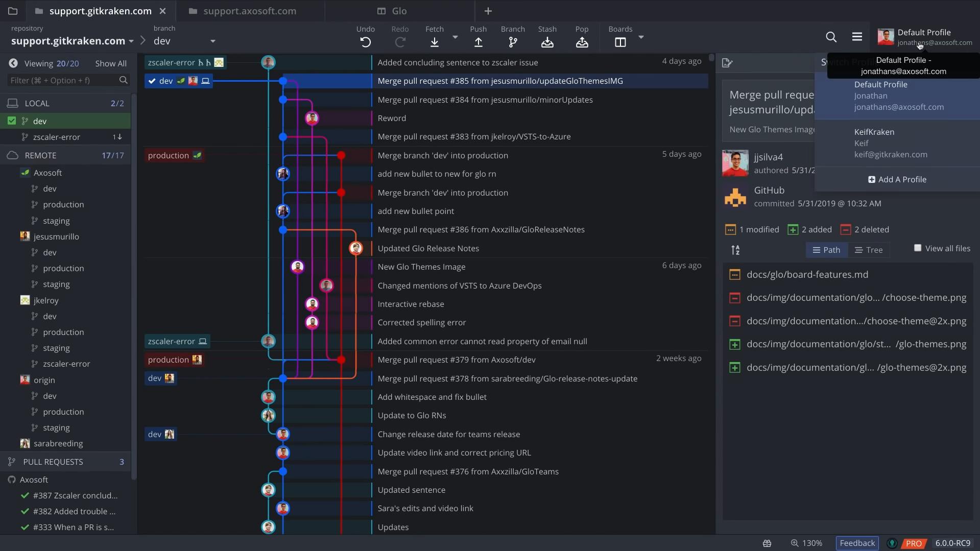Push commits with the Push icon

479,42
